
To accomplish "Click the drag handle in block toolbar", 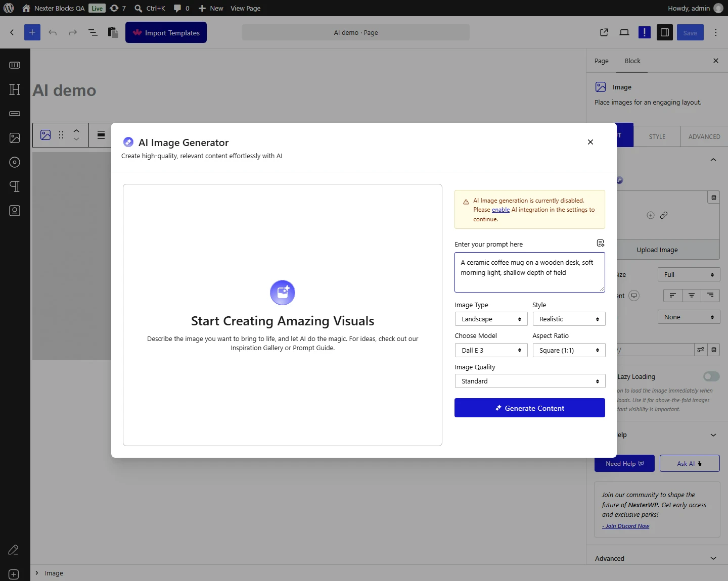I will tap(61, 135).
